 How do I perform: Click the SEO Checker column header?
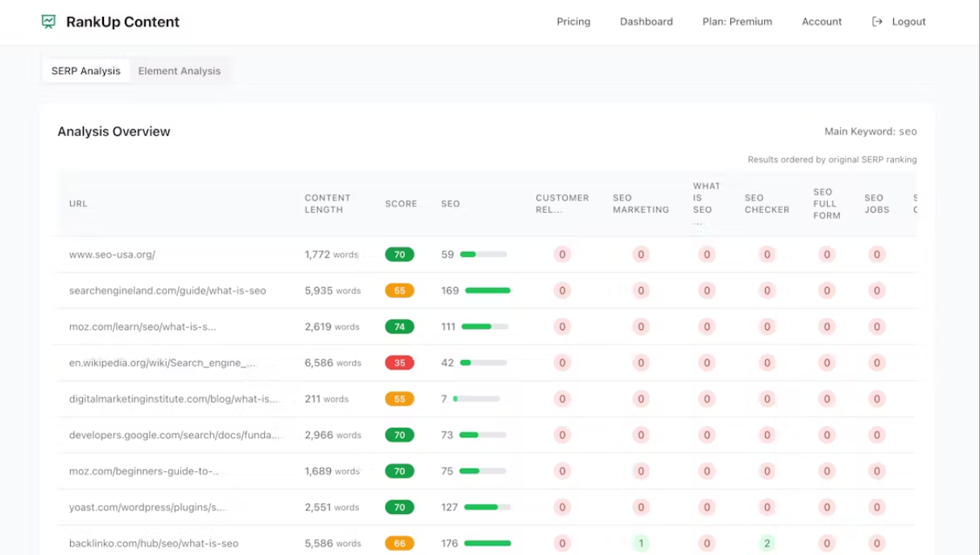coord(767,204)
